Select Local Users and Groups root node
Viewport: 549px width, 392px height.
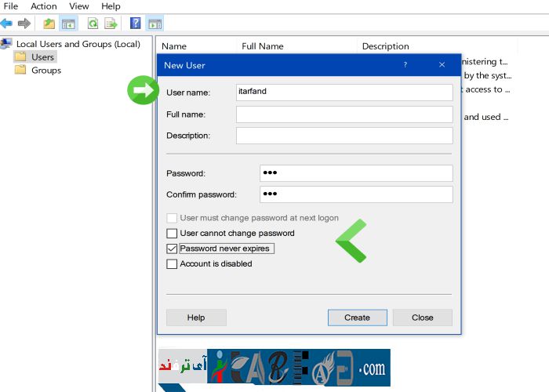tap(78, 44)
